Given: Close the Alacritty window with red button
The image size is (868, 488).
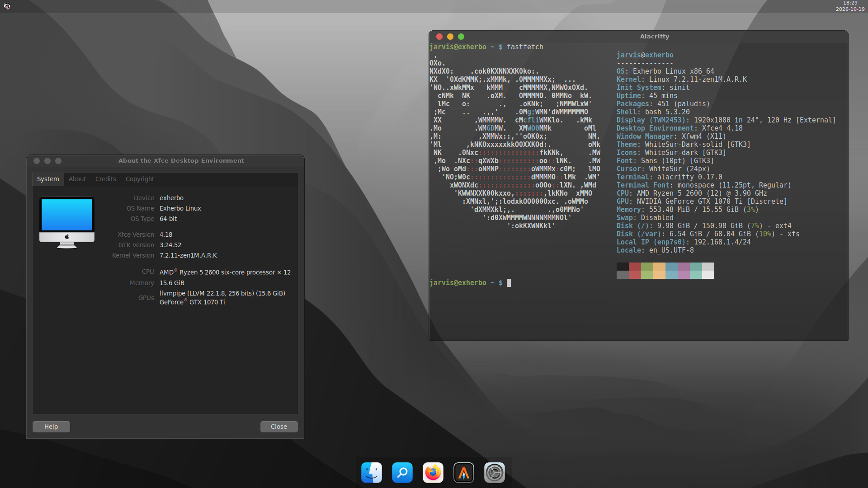Looking at the screenshot, I should click(x=439, y=37).
